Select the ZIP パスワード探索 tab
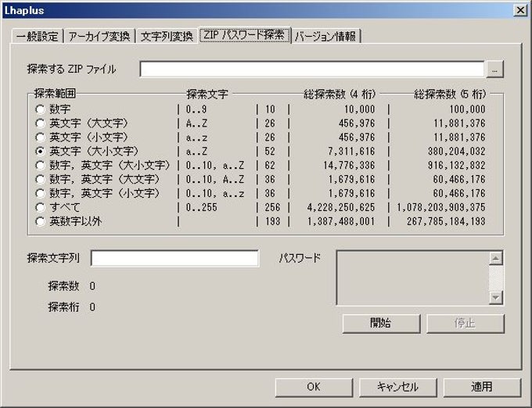The image size is (532, 408). tap(244, 35)
